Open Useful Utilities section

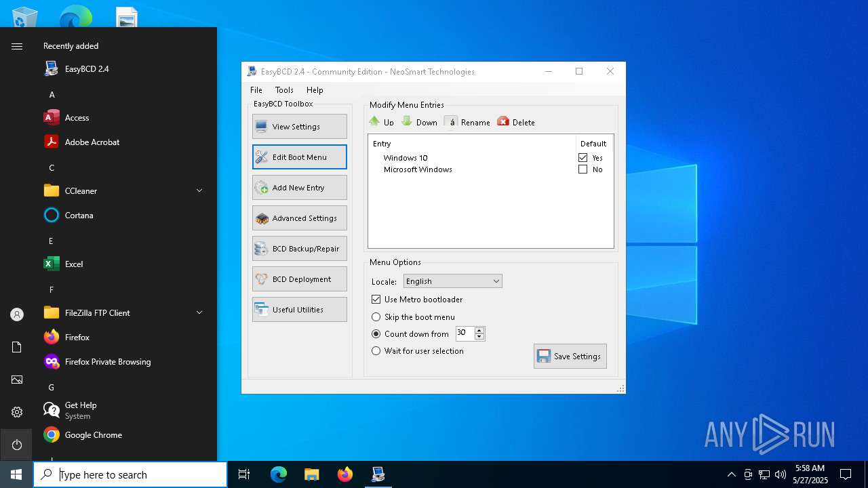299,310
